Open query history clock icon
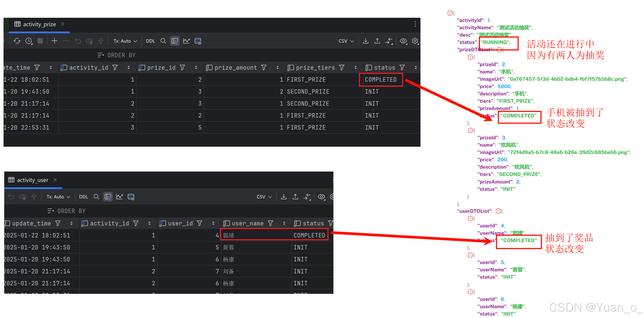Screen dimensions: 644x318 [29, 41]
